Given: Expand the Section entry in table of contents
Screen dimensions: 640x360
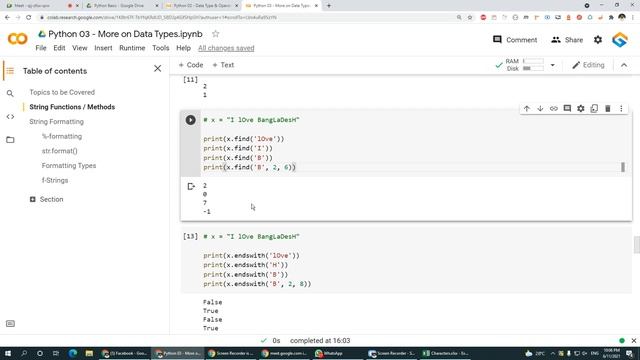Looking at the screenshot, I should [x=32, y=199].
